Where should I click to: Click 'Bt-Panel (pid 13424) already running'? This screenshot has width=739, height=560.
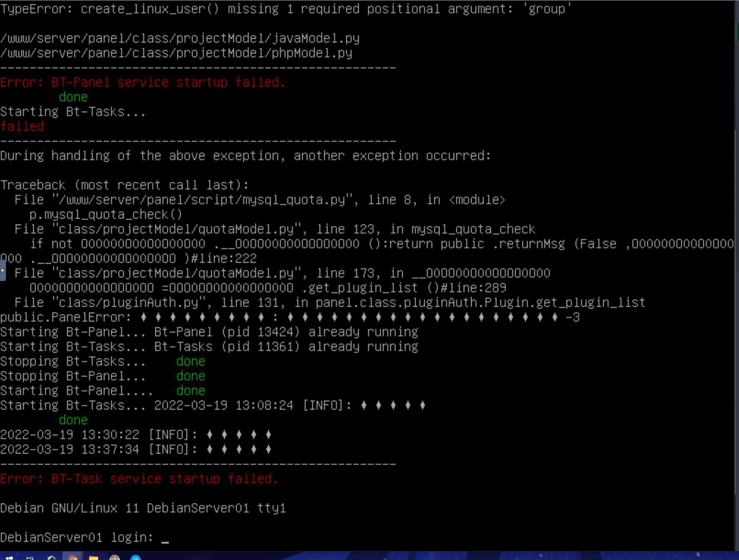[x=286, y=332]
